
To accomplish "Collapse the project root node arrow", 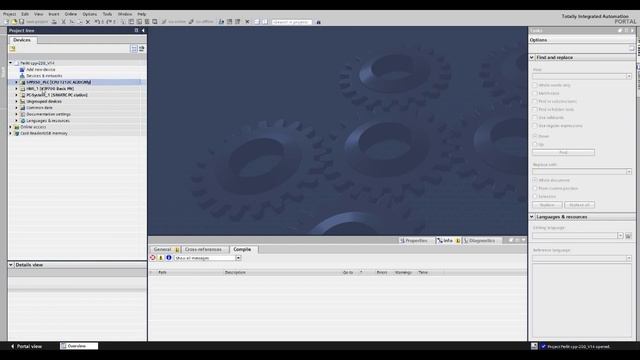I will click(x=11, y=63).
